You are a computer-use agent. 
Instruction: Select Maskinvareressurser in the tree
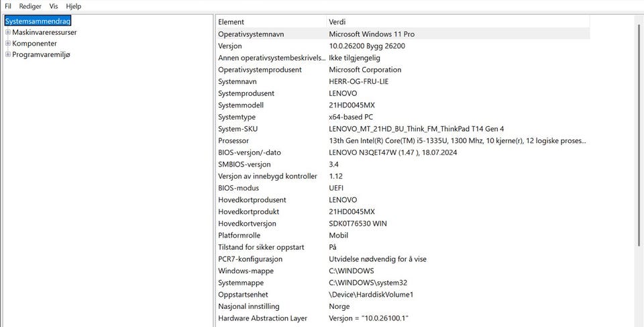(44, 32)
